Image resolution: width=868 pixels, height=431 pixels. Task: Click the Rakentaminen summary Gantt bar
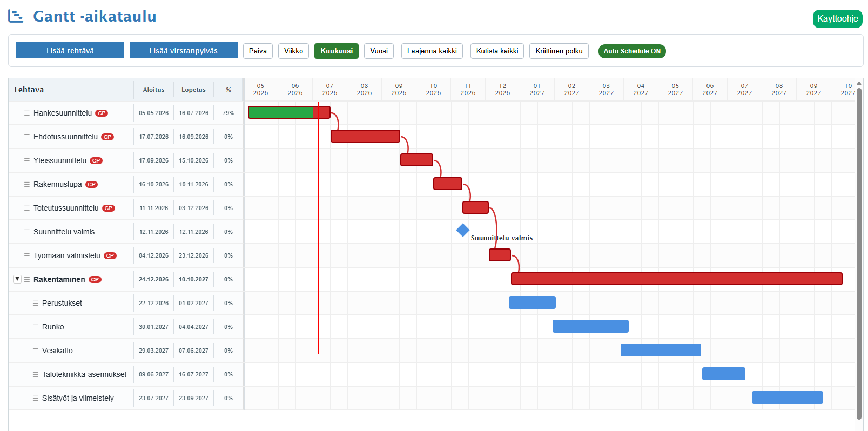pyautogui.click(x=677, y=279)
